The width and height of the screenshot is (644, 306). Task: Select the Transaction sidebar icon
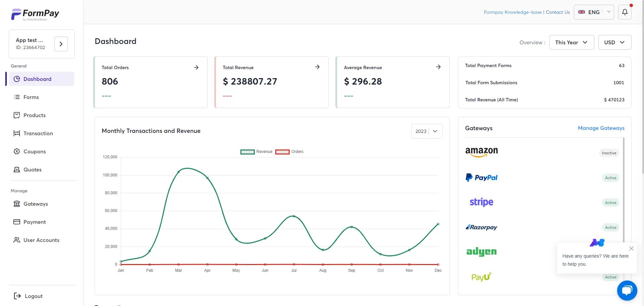click(17, 133)
